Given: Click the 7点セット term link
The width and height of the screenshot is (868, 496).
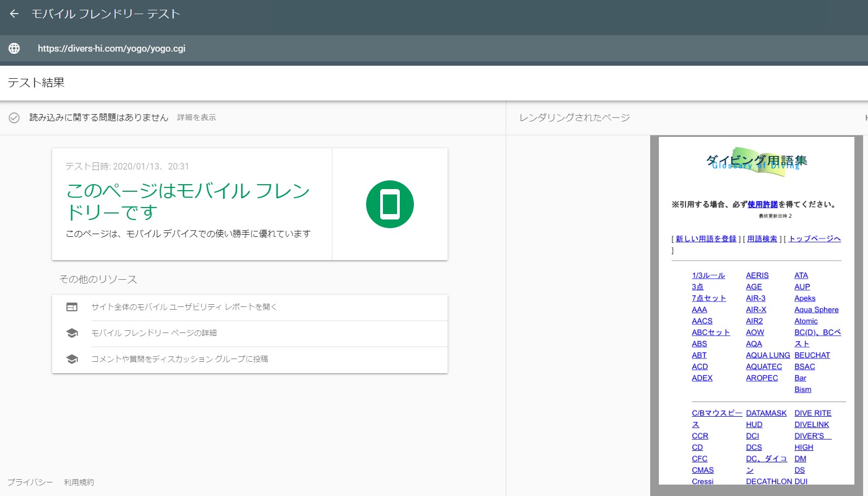Looking at the screenshot, I should (709, 298).
